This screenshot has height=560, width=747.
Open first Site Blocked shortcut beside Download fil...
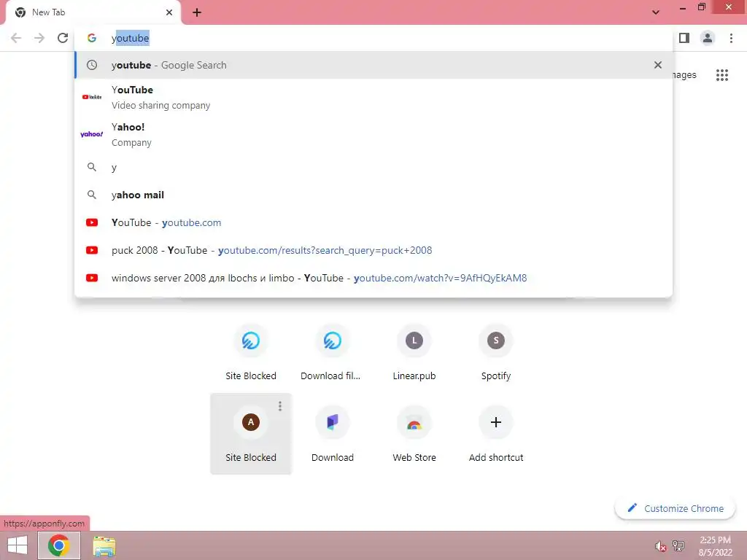251,353
